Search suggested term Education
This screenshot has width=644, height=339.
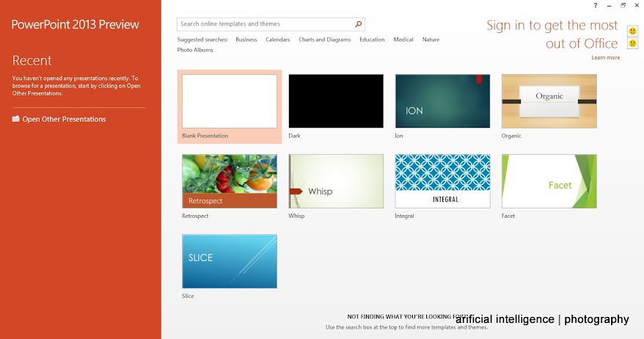click(372, 40)
